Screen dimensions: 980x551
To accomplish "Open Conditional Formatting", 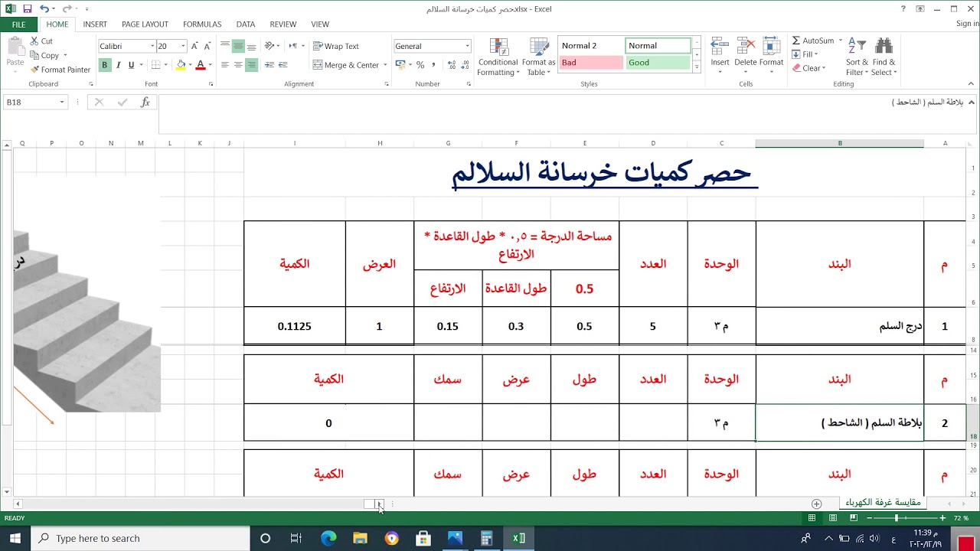I will tap(498, 57).
